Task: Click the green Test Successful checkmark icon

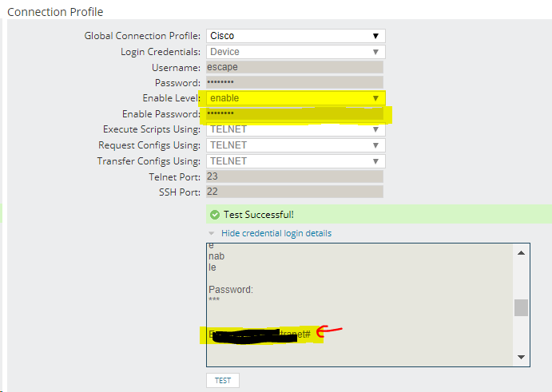Action: tap(214, 214)
